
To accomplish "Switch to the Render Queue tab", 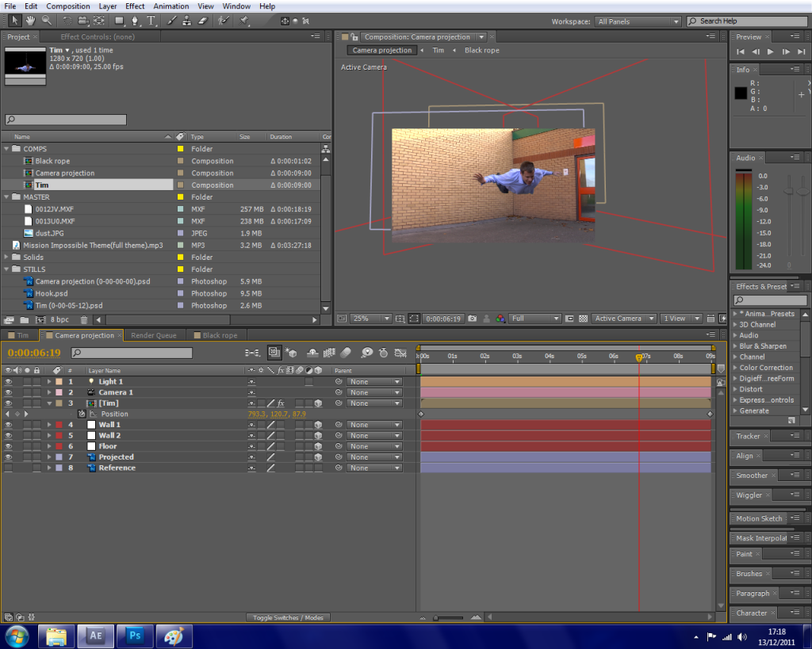I will tap(154, 335).
